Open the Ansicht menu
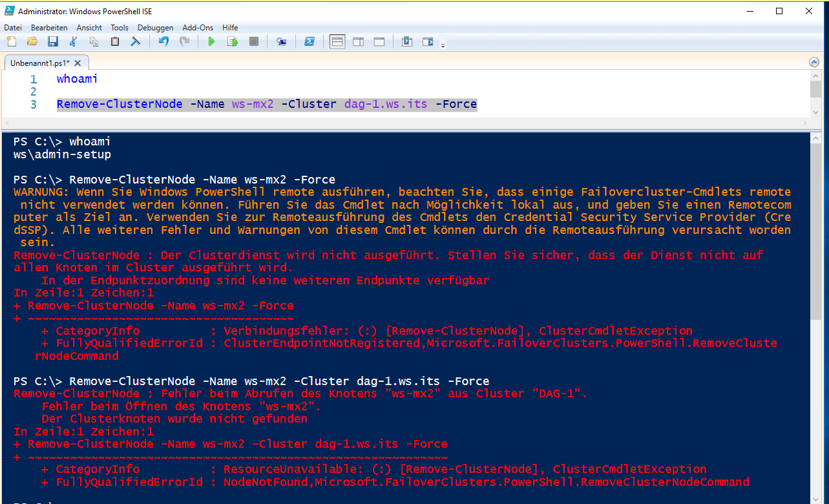 coord(89,28)
